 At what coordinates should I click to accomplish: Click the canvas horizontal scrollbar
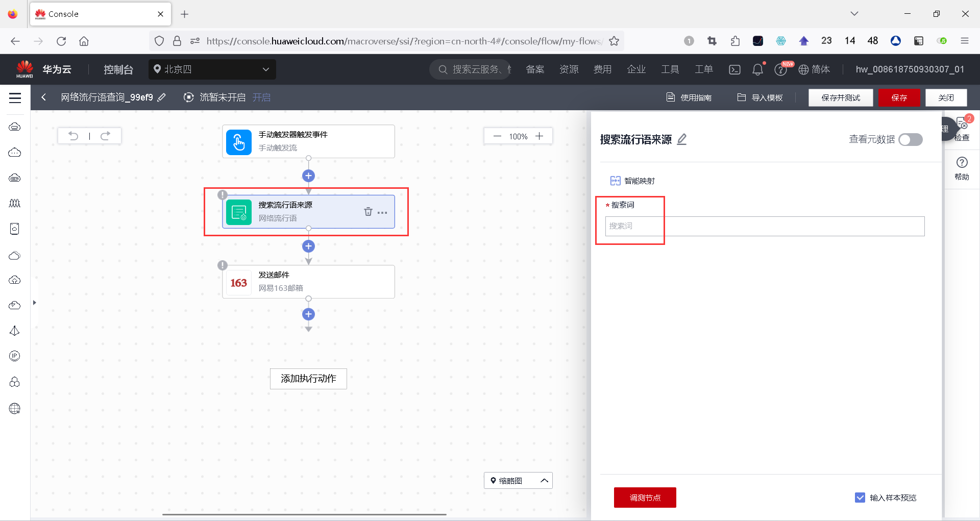(304, 514)
